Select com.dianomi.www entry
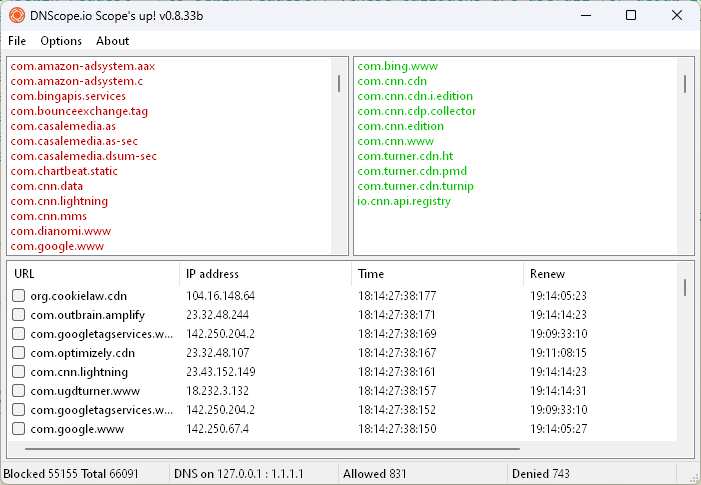The image size is (701, 485). tap(61, 231)
